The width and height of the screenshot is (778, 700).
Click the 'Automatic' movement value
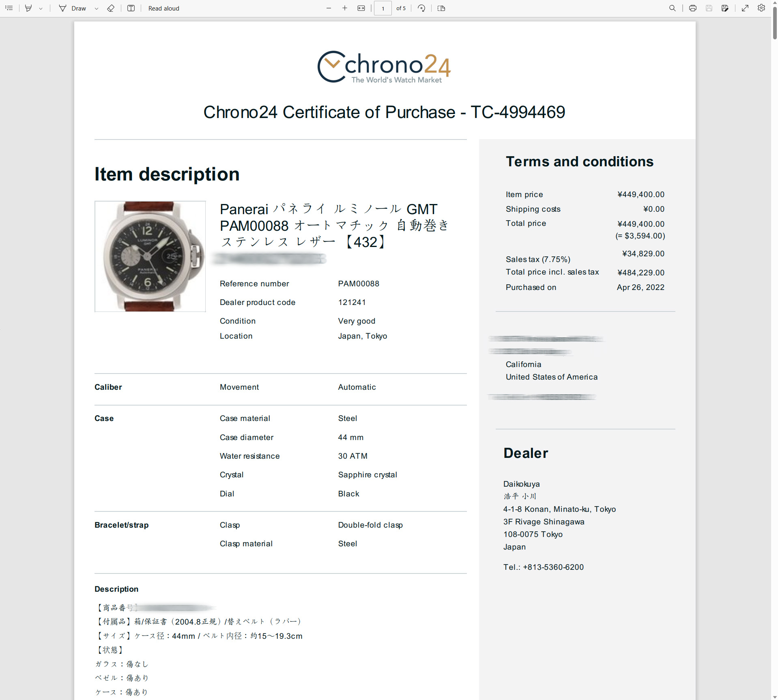[x=357, y=387]
